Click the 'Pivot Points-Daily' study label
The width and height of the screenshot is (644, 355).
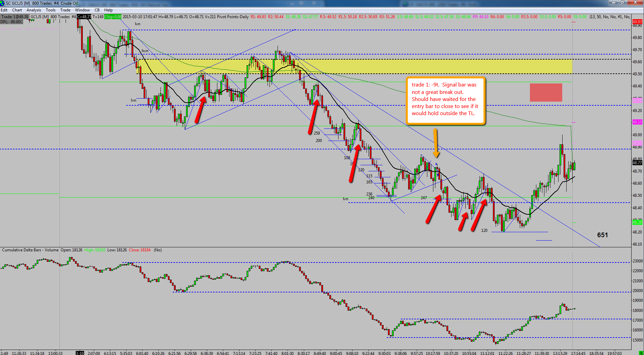point(233,17)
